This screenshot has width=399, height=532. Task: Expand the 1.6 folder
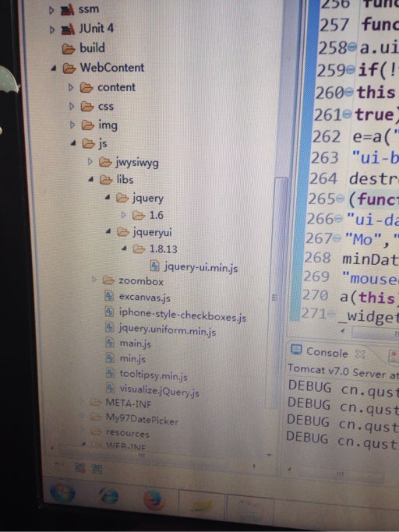coord(124,215)
